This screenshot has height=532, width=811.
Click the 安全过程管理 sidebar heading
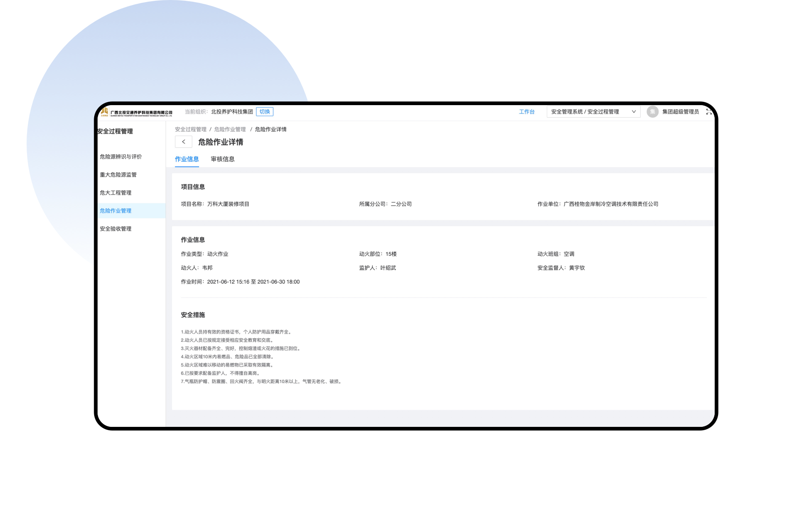pyautogui.click(x=115, y=131)
